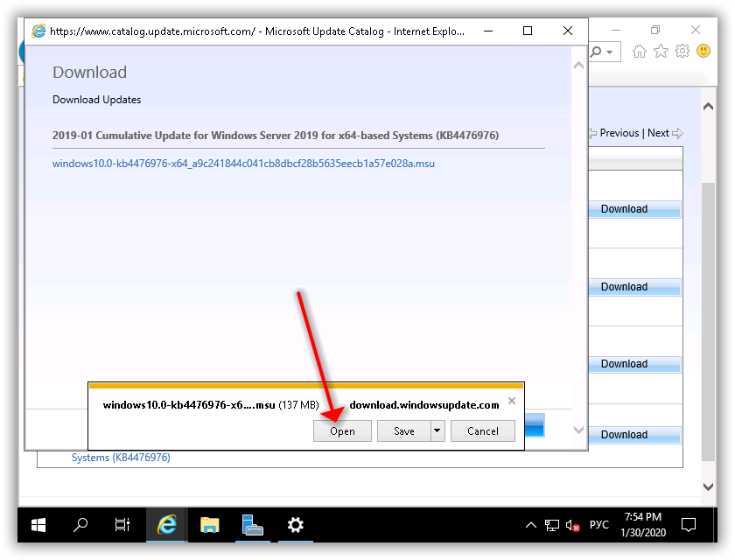Show hidden system tray icons
This screenshot has width=735, height=560.
coord(530,525)
